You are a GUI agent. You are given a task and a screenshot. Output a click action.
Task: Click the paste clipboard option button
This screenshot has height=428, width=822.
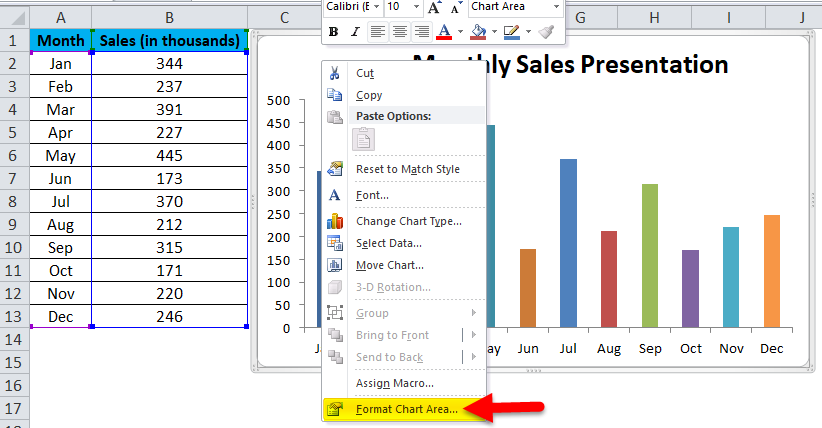pyautogui.click(x=364, y=140)
